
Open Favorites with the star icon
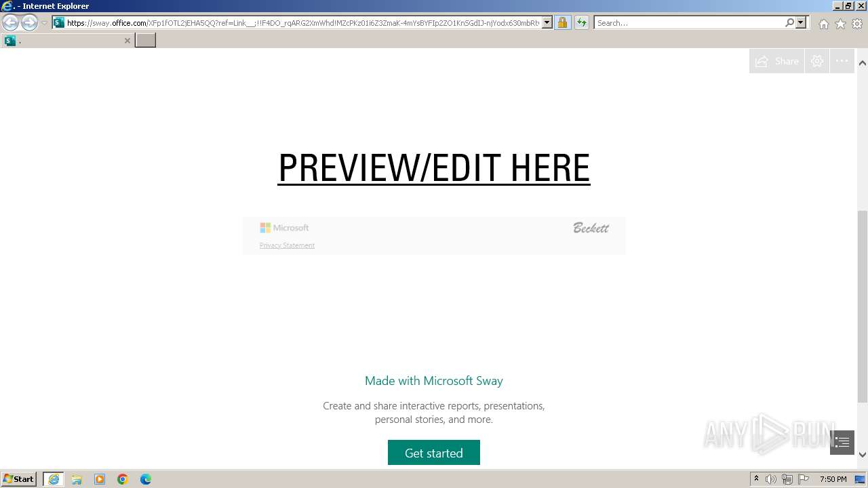(x=840, y=24)
